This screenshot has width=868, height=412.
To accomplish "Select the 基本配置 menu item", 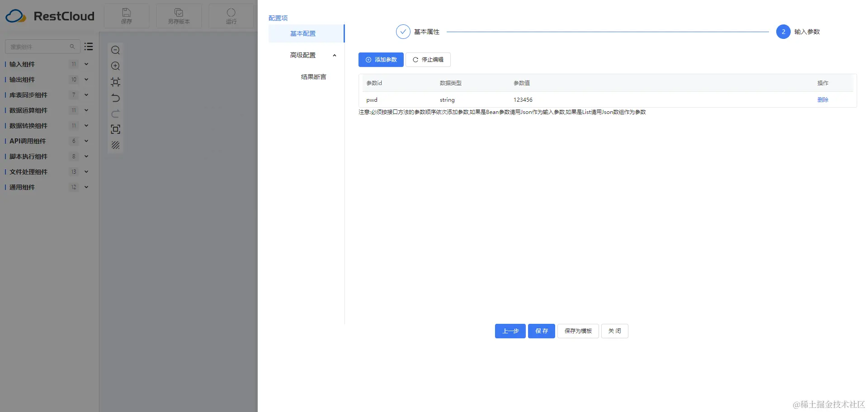I will click(307, 33).
